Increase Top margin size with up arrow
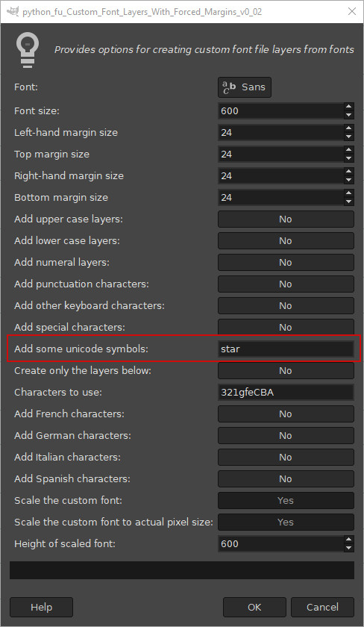This screenshot has width=364, height=627. click(x=349, y=149)
